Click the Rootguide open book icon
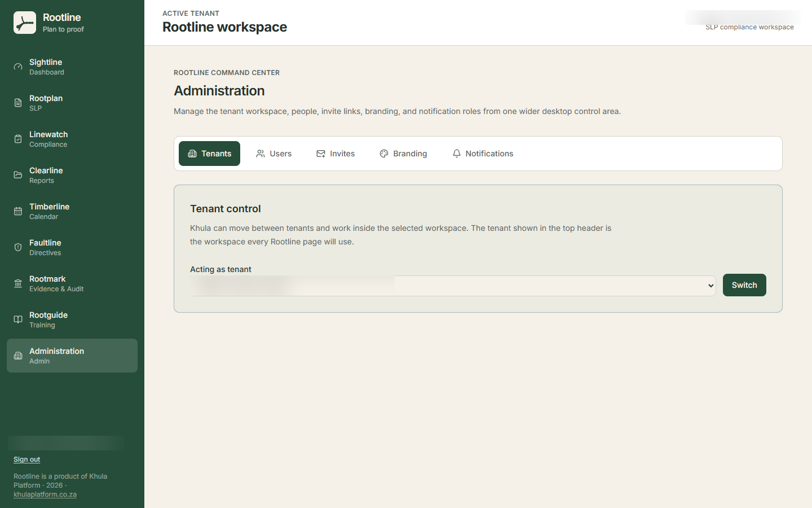 (18, 319)
